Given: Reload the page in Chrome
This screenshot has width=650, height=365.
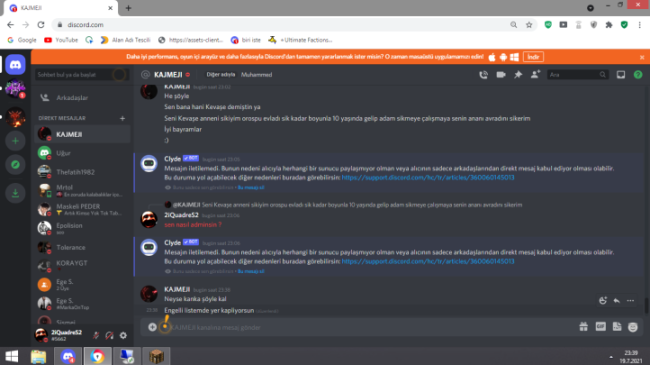Looking at the screenshot, I should pos(41,25).
